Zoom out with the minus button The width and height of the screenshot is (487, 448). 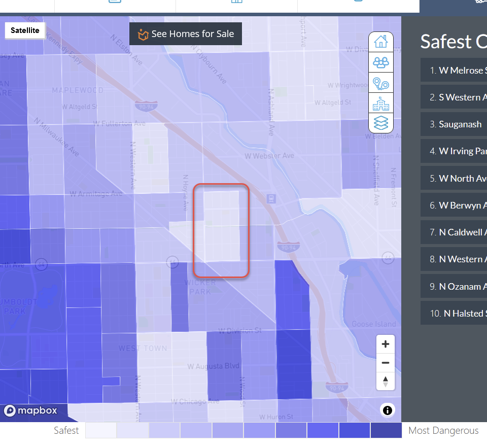386,363
